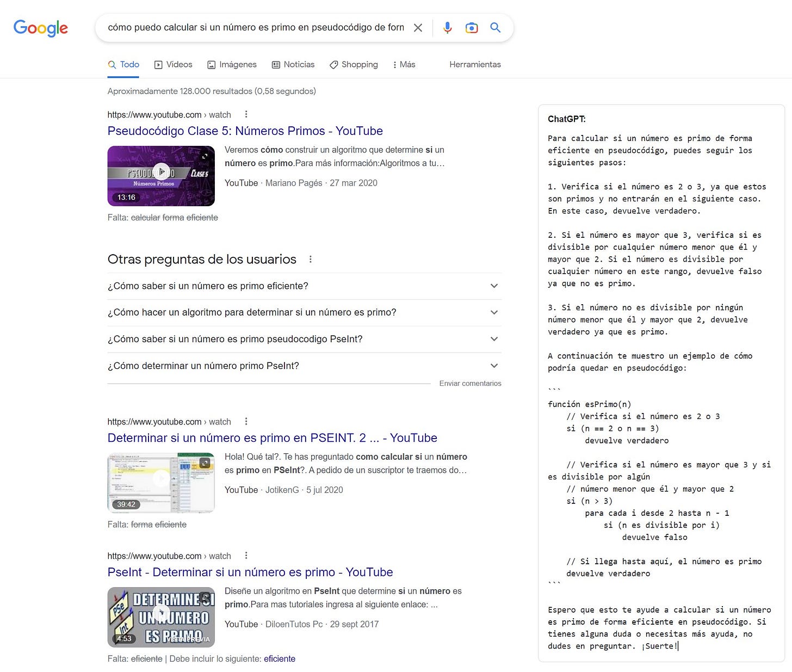Expand '¿Cómo saber si un número es primo pseudocodigo PseInt?'
The width and height of the screenshot is (792, 672).
pos(305,340)
